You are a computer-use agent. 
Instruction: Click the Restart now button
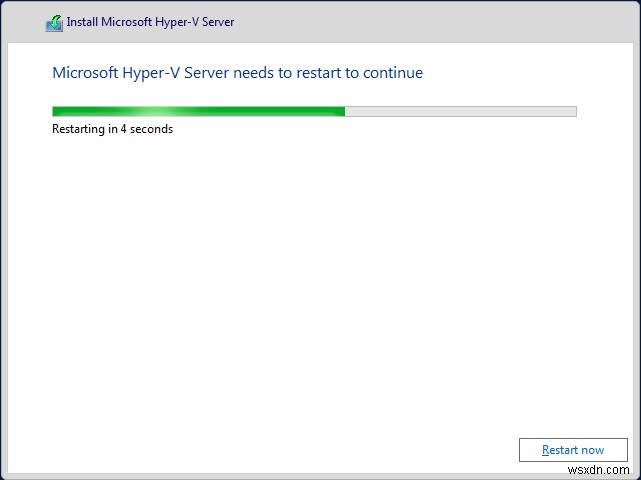coord(573,450)
